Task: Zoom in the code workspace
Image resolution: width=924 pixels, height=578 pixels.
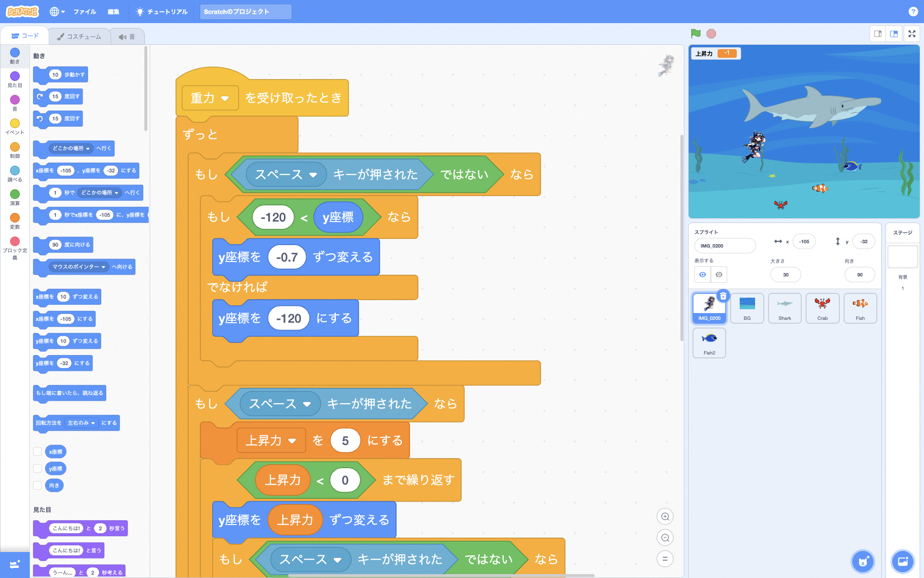Action: 665,516
